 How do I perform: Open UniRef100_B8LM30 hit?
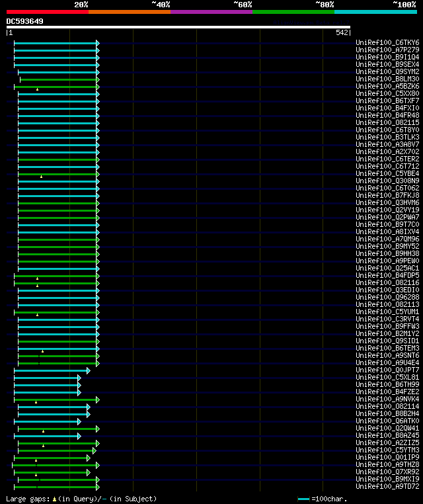click(x=387, y=79)
